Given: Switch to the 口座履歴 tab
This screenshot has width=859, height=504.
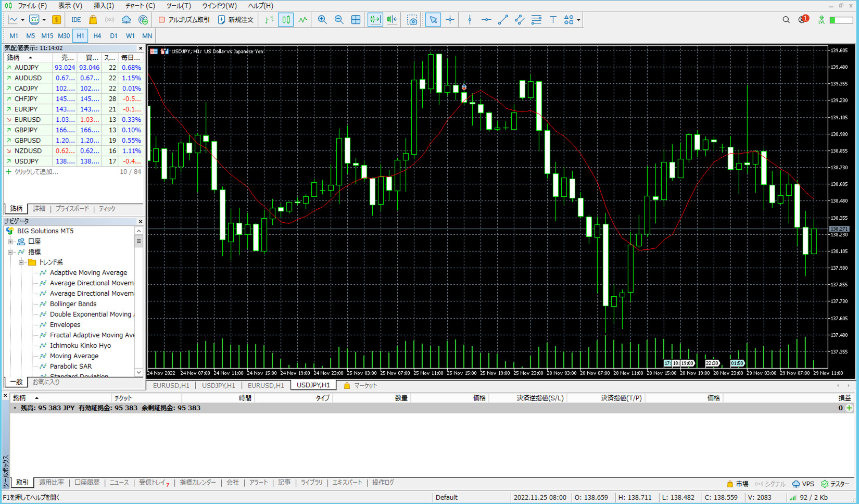Looking at the screenshot, I should pos(87,483).
